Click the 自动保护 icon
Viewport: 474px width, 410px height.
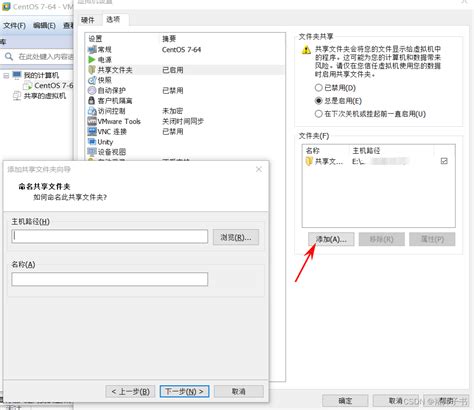(92, 90)
